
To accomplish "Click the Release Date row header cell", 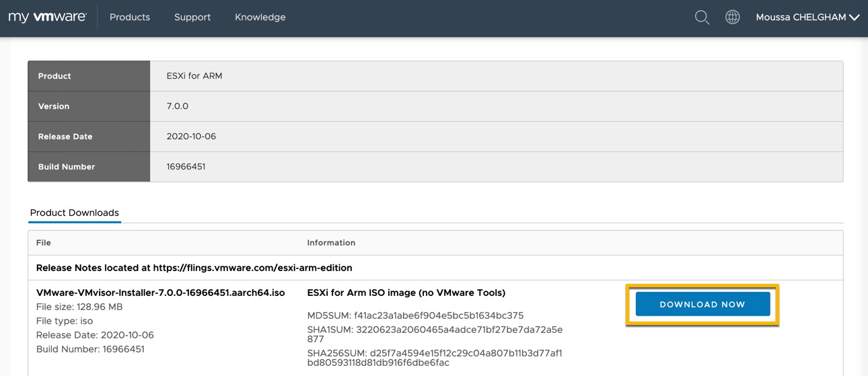I will (x=89, y=137).
